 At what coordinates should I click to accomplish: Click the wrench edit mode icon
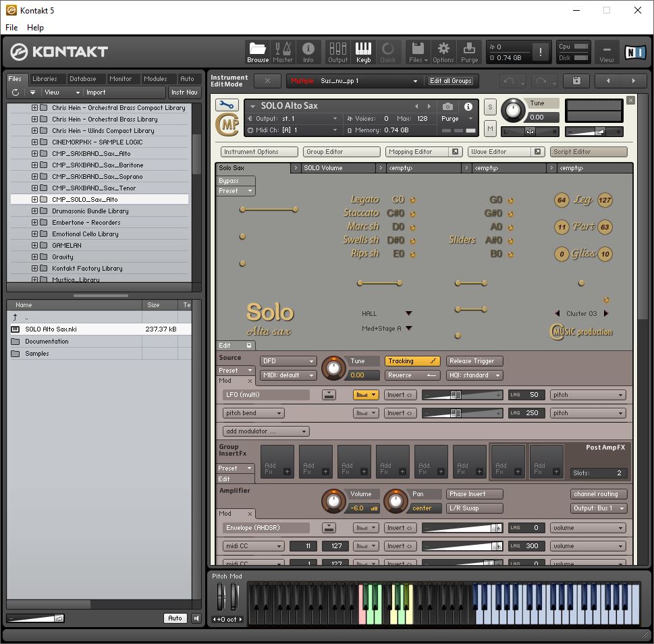(227, 105)
